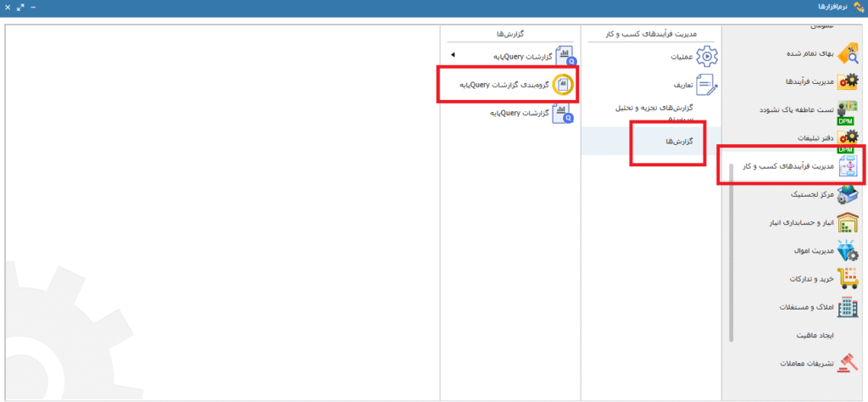Open the تشریفات معاملات gavel icon
The width and height of the screenshot is (868, 402).
coord(847,364)
